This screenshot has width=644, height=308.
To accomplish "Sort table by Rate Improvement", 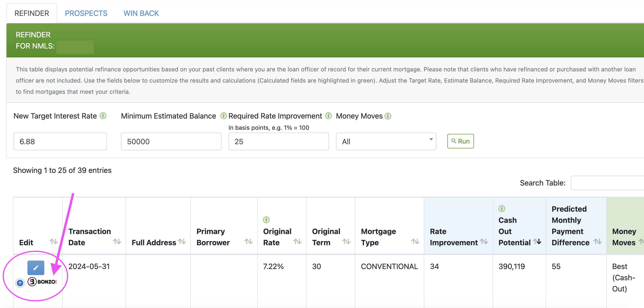I will coord(484,242).
